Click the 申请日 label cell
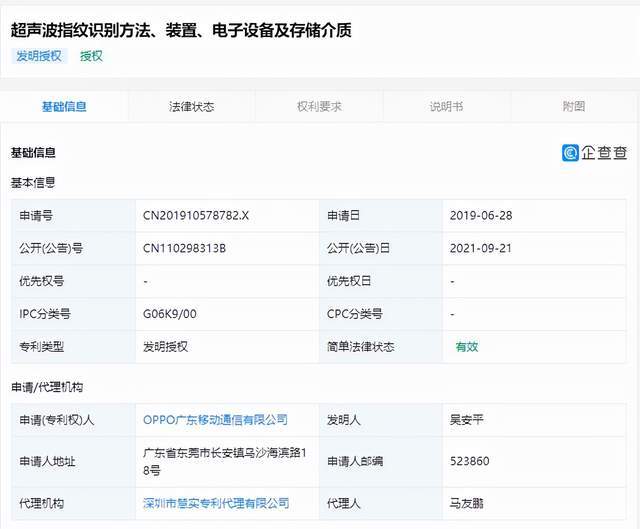The width and height of the screenshot is (640, 529). 381,216
